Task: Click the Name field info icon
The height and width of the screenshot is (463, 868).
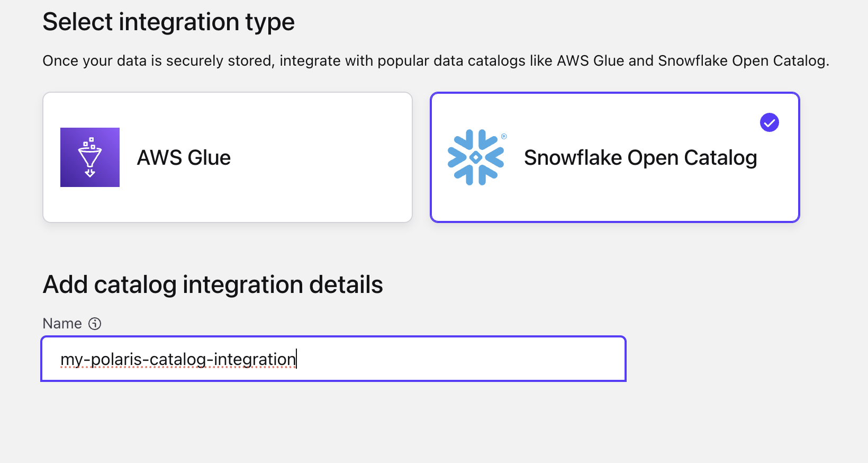Action: coord(95,324)
